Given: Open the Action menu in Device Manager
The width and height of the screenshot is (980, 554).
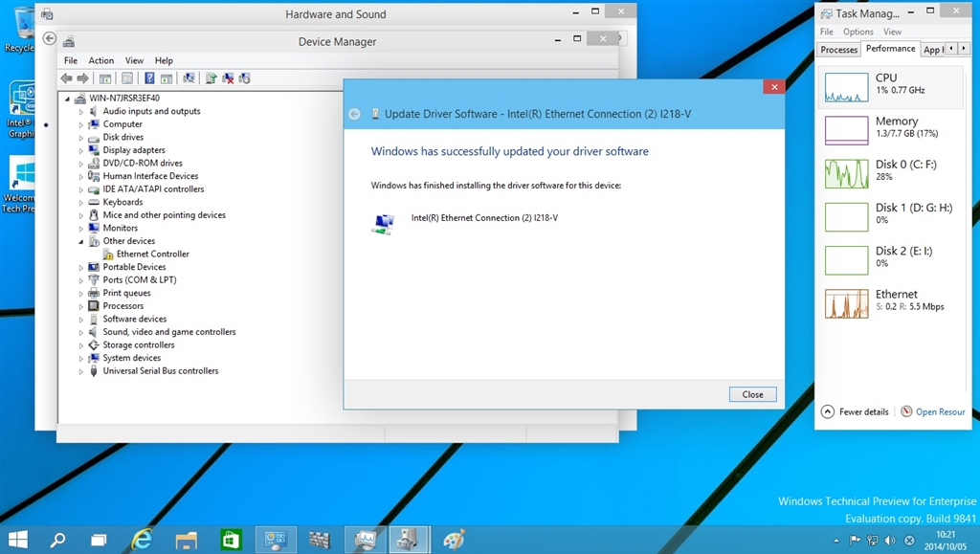Looking at the screenshot, I should click(100, 60).
